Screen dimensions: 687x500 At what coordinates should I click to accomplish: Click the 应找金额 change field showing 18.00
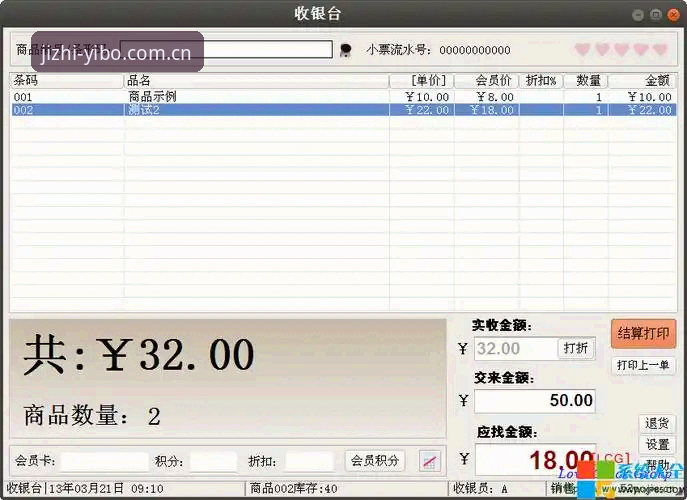(x=535, y=460)
